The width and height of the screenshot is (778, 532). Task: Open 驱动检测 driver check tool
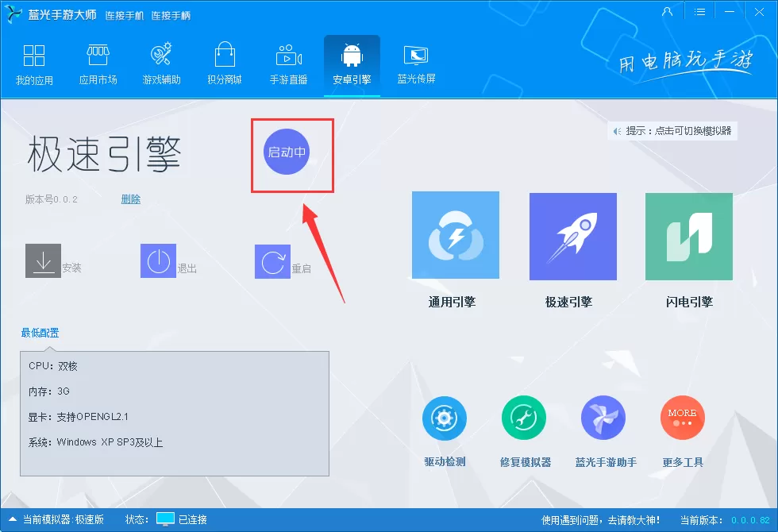coord(445,418)
